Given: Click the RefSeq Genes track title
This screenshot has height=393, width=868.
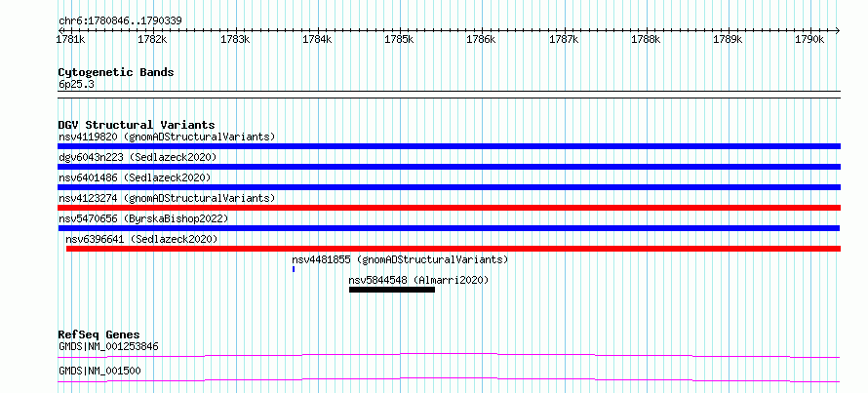Looking at the screenshot, I should pos(99,334).
